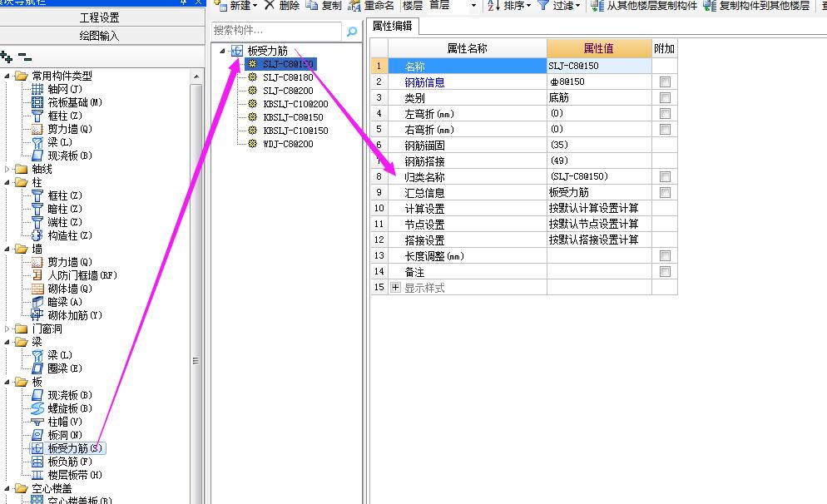The image size is (827, 504).
Task: Click the 新建 toolbar icon
Action: point(221,5)
